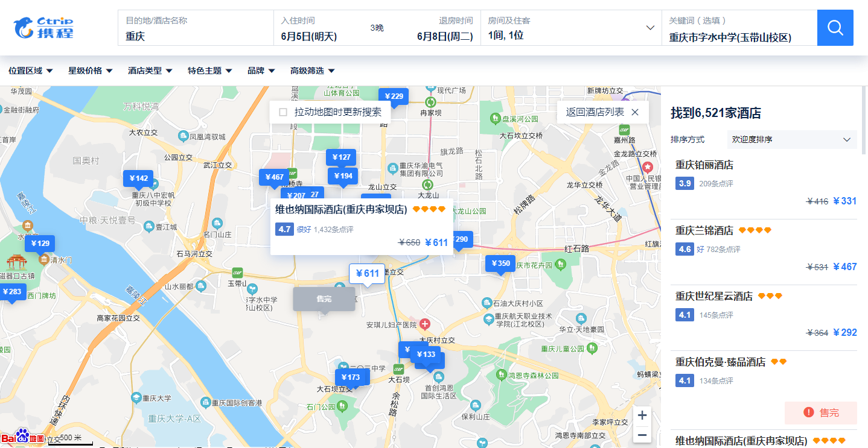Select the ¥290 price marker on map

click(461, 239)
